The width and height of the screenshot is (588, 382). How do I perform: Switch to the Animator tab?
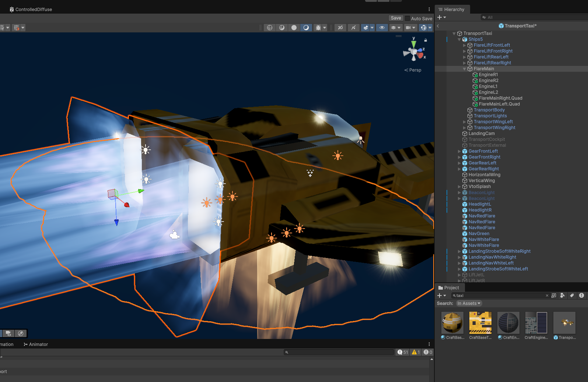[x=36, y=344]
